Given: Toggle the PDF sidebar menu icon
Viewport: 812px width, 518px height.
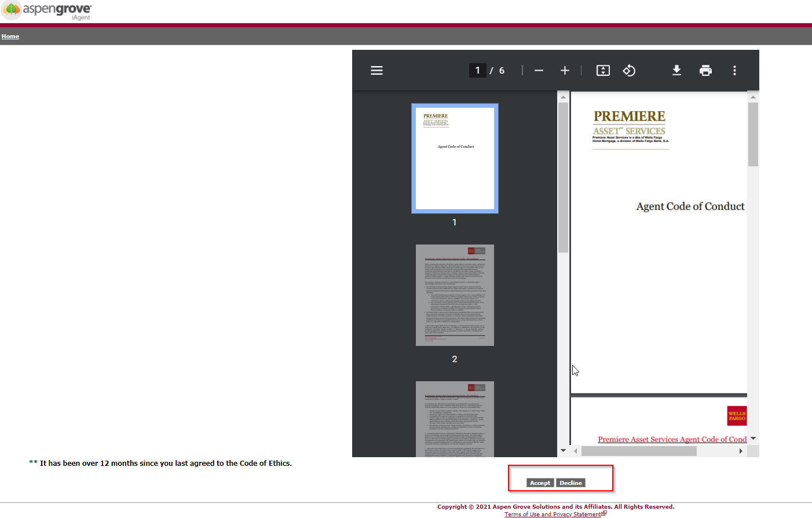Looking at the screenshot, I should tap(376, 70).
